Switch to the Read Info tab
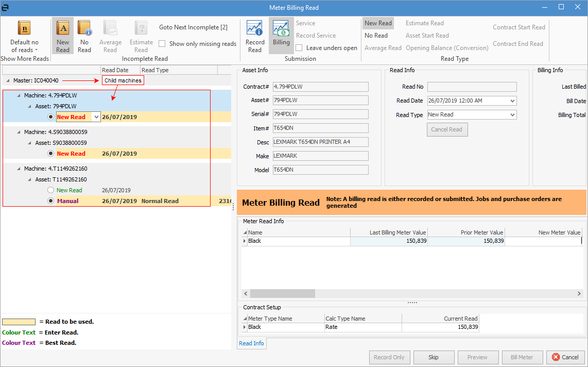This screenshot has width=588, height=367. tap(251, 343)
